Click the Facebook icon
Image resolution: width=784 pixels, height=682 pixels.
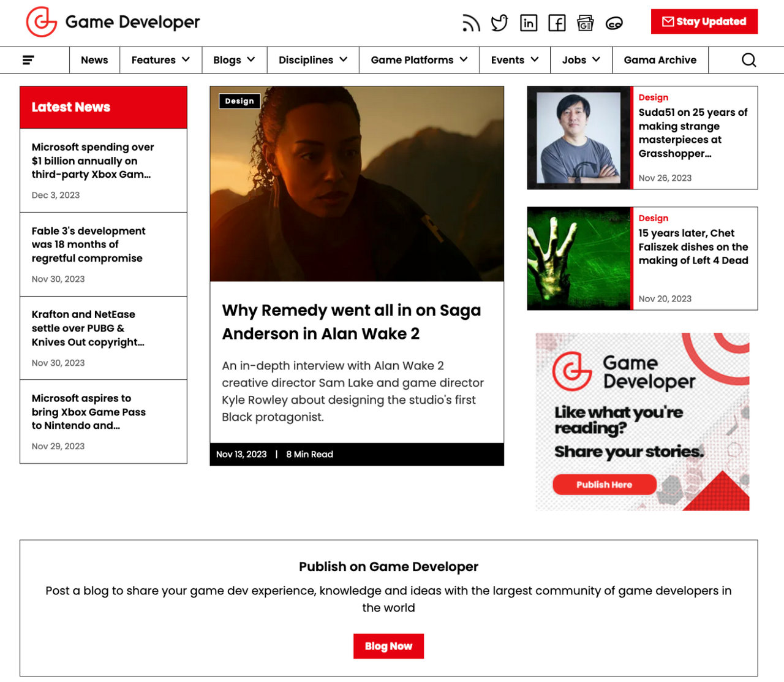557,23
